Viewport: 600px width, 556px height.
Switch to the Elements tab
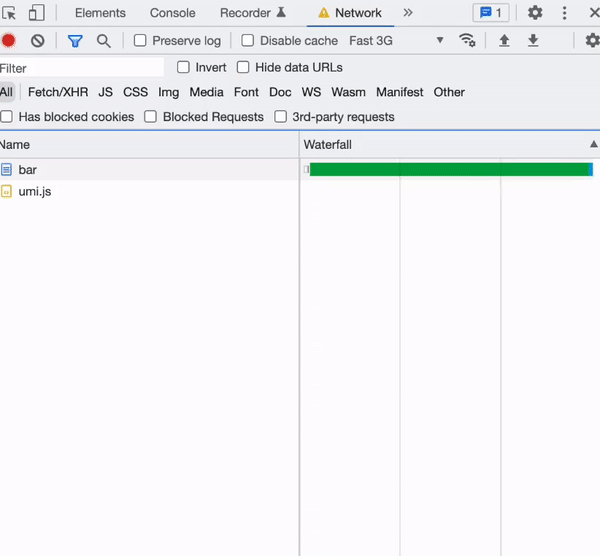[100, 13]
